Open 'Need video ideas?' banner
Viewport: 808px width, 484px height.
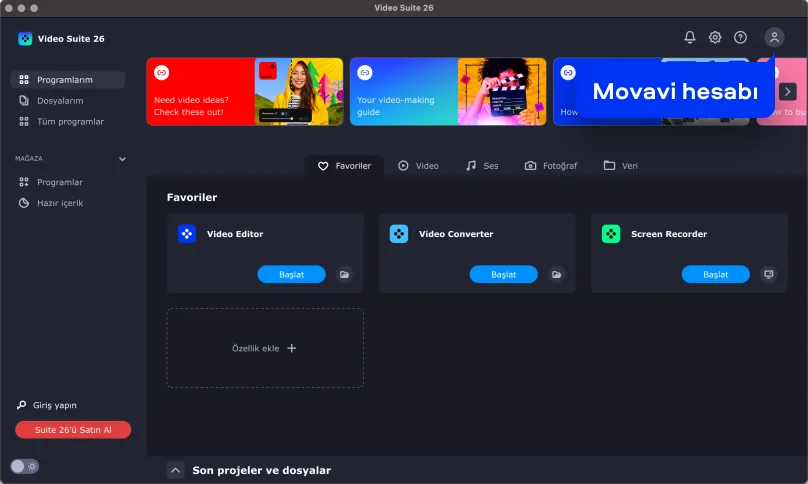[245, 92]
